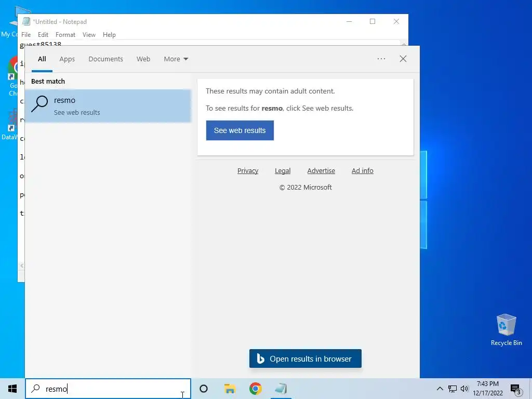Select the resmo best match result
The height and width of the screenshot is (399, 532).
tap(108, 106)
